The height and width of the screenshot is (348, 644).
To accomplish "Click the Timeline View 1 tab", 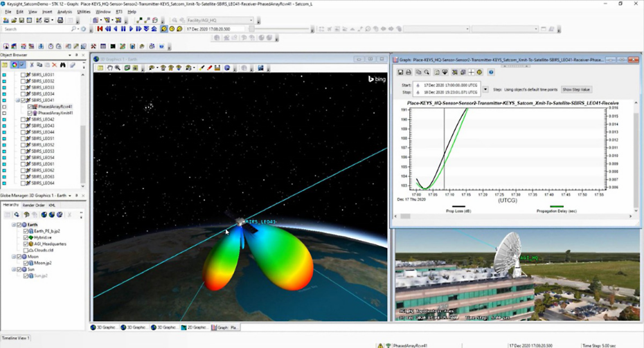I will point(16,338).
